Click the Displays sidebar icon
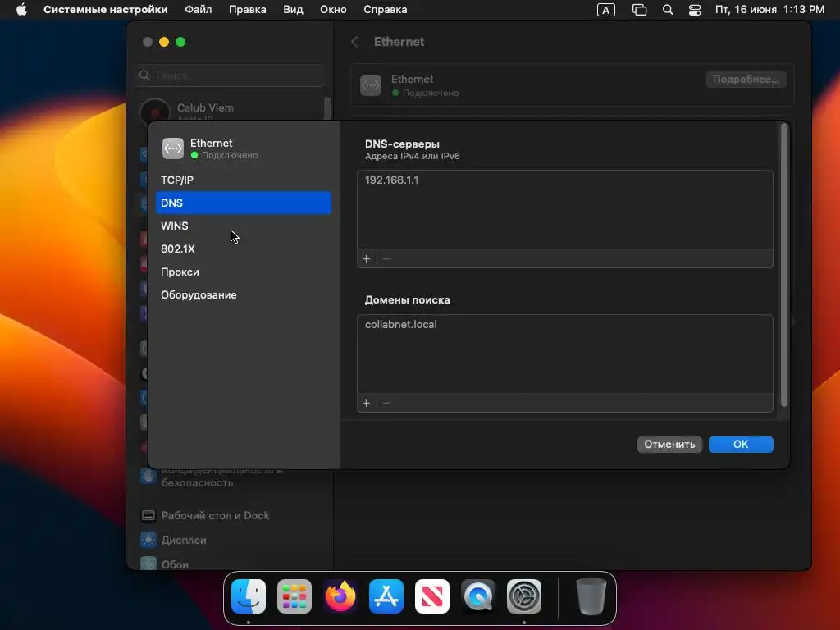This screenshot has height=630, width=840. (148, 540)
